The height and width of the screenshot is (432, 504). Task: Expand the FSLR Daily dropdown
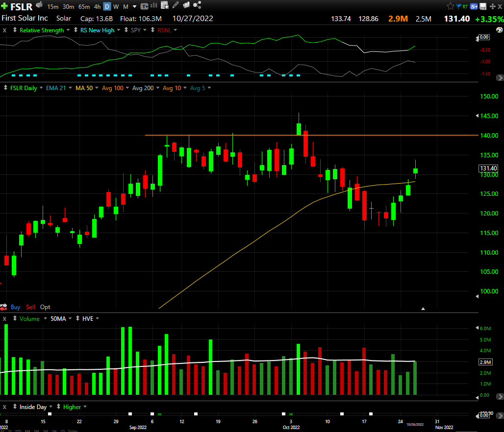click(41, 88)
